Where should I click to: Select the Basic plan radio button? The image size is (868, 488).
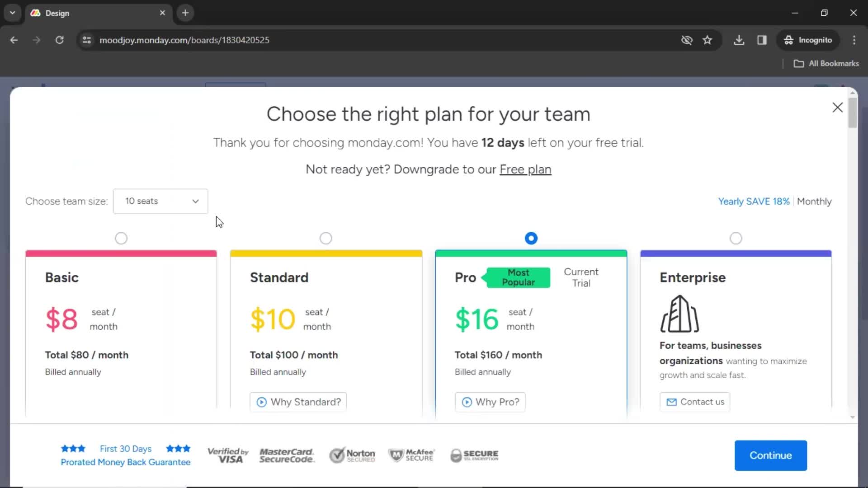[121, 238]
